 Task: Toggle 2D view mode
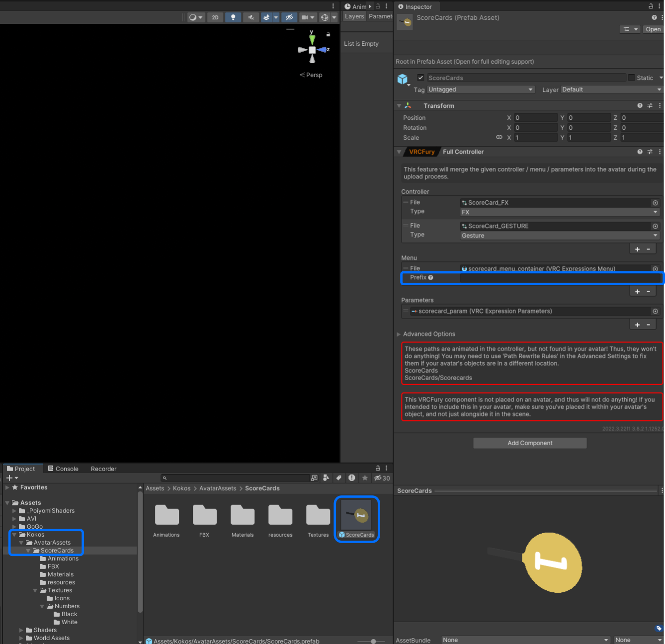215,17
